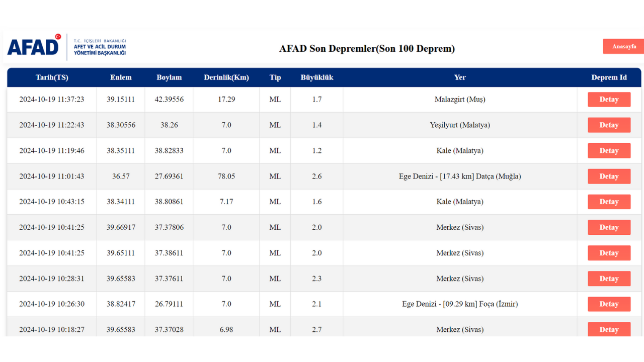Select the Yer column header
The image size is (644, 362).
460,77
